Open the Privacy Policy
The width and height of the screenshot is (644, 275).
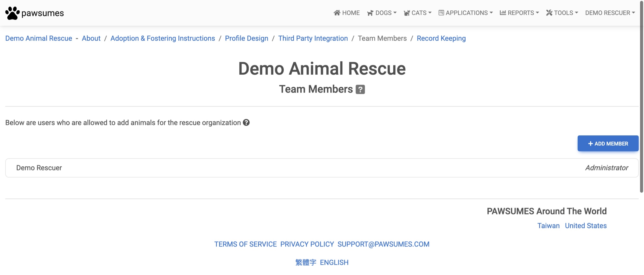[307, 244]
